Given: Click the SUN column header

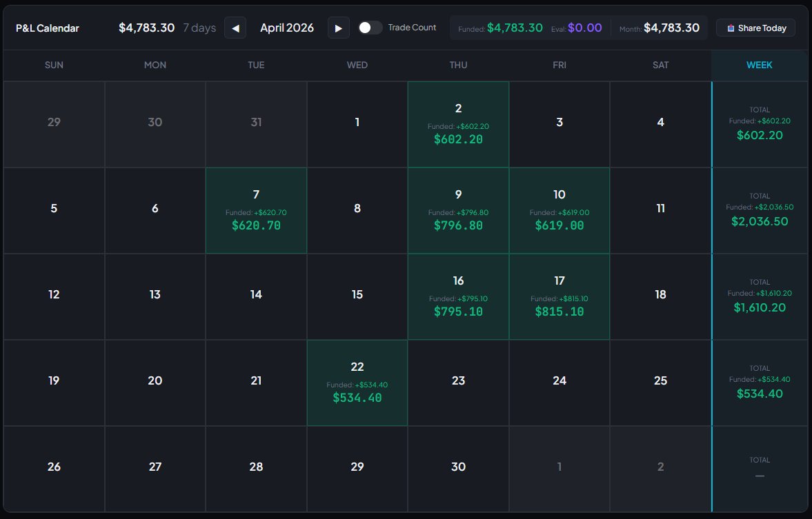Looking at the screenshot, I should [54, 65].
